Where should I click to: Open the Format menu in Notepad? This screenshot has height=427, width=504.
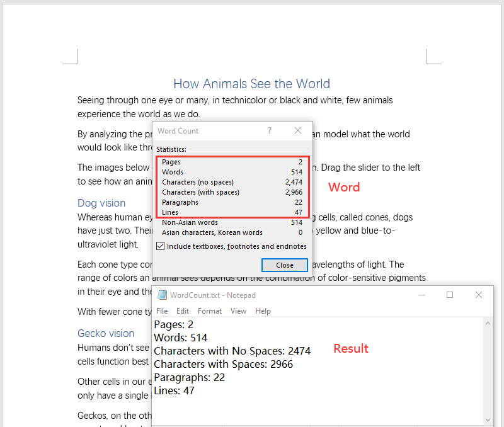pos(210,310)
